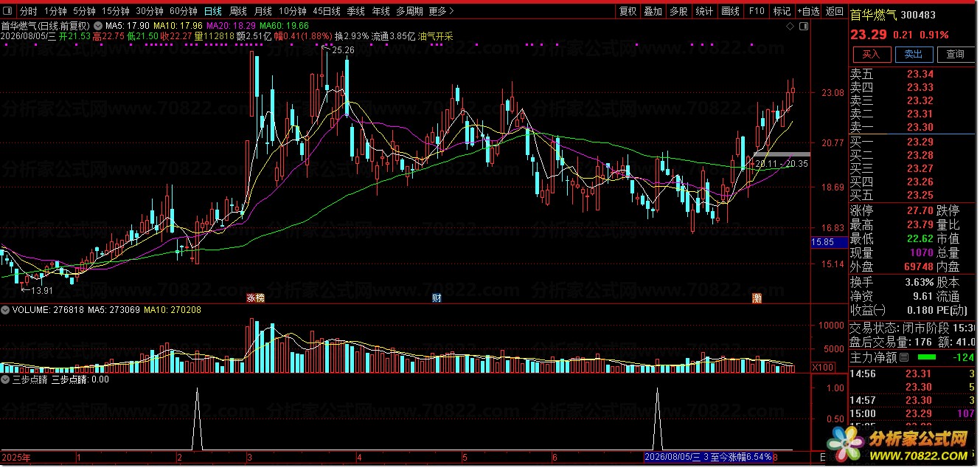Click the 叠加 overlay button

pyautogui.click(x=653, y=11)
